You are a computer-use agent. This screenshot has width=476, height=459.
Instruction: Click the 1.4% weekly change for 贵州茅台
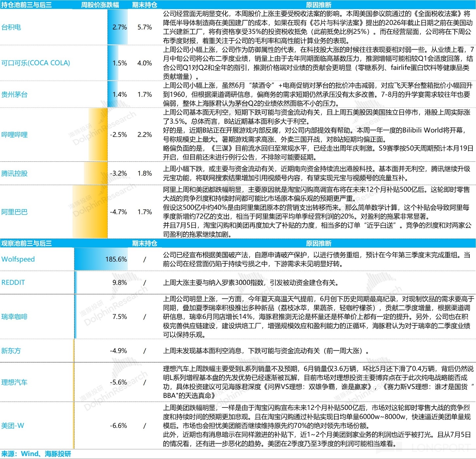click(120, 94)
